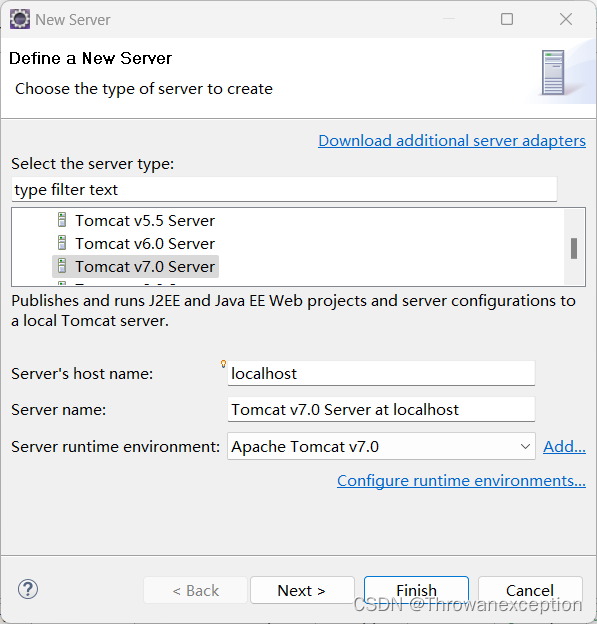Click the Next > button
Viewport: 597px width, 624px height.
coord(302,590)
